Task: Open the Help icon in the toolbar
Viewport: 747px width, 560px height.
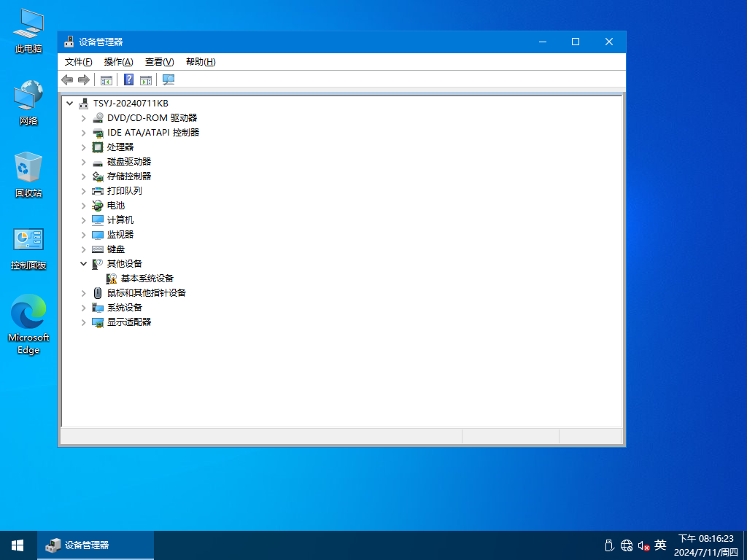Action: [x=128, y=79]
